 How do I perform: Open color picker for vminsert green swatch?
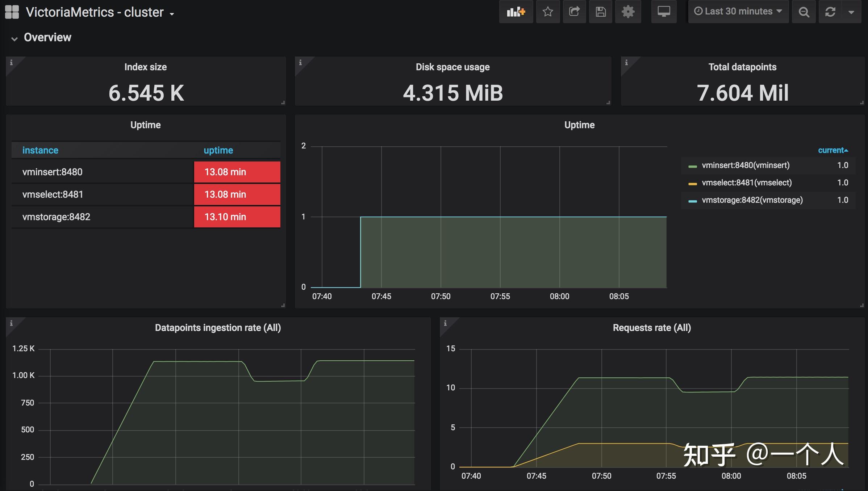pyautogui.click(x=692, y=166)
